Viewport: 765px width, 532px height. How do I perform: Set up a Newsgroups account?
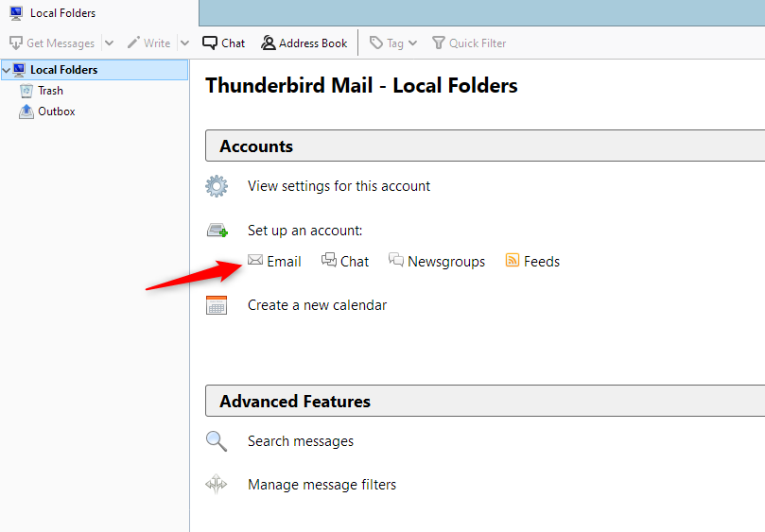point(446,262)
